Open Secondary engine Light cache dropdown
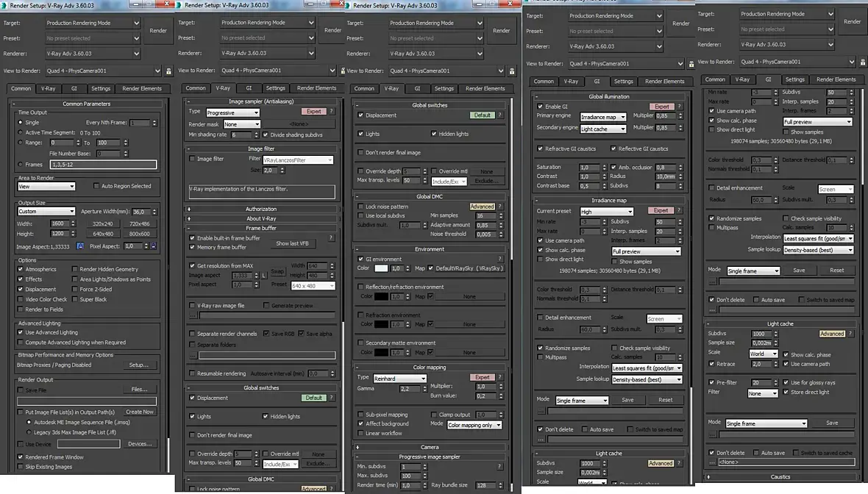The height and width of the screenshot is (494, 868). click(603, 129)
